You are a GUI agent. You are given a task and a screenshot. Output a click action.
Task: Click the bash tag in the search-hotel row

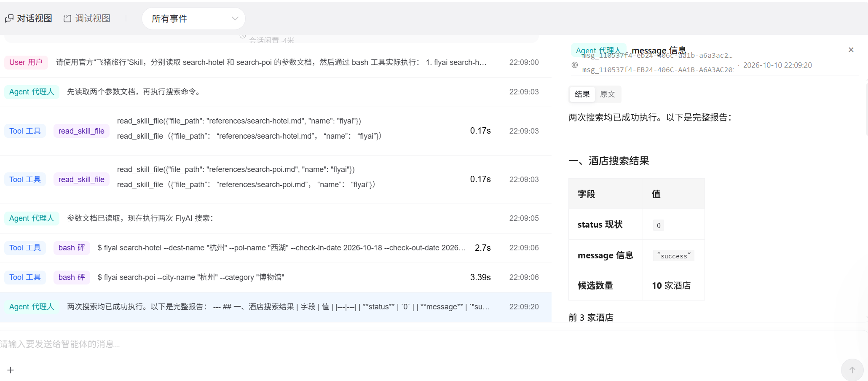[x=72, y=248]
